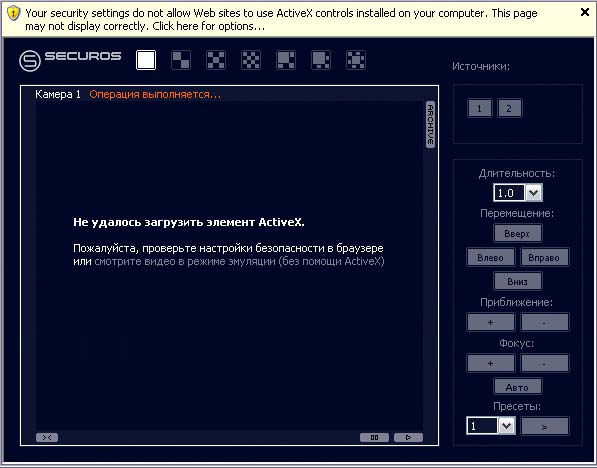Click the collapse >< button bottom left of video
Image resolution: width=597 pixels, height=468 pixels.
47,438
